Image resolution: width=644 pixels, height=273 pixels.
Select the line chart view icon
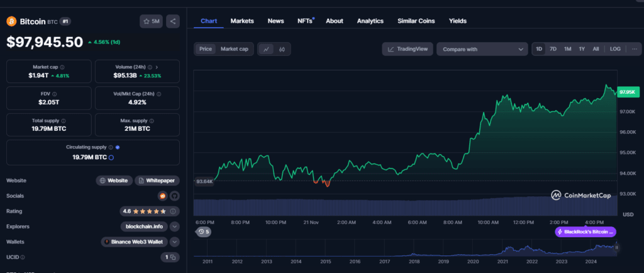266,49
